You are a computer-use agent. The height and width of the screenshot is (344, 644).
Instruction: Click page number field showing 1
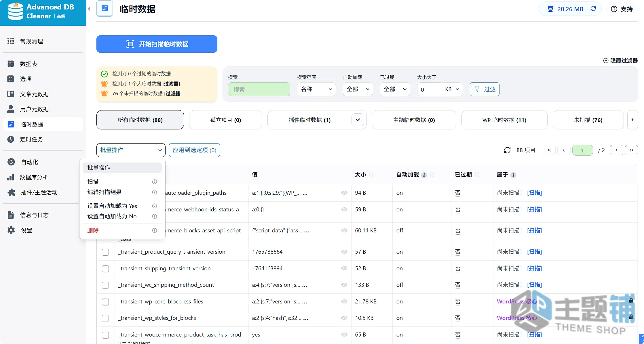(583, 150)
